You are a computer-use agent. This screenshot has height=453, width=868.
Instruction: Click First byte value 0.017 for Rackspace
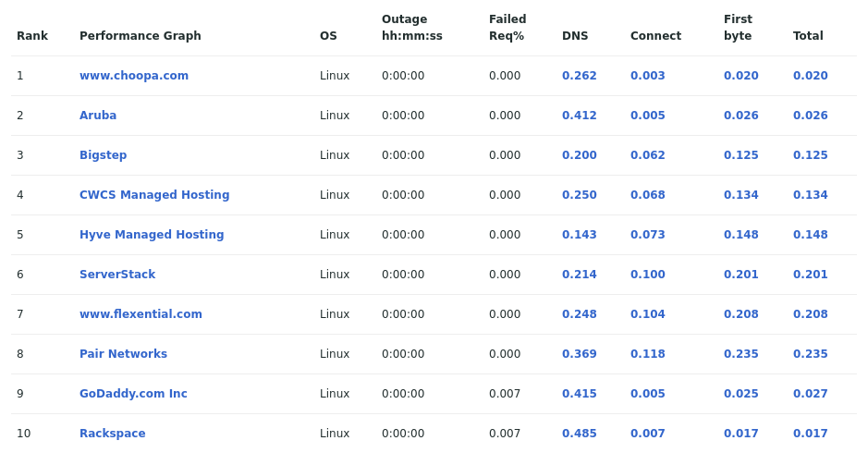click(741, 434)
